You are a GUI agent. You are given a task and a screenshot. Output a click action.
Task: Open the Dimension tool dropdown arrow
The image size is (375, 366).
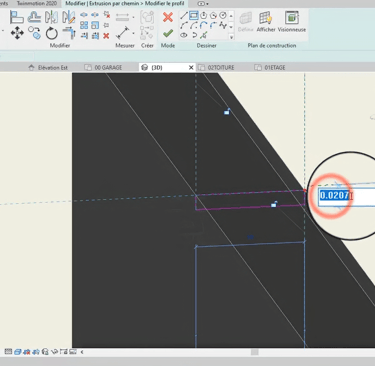point(133,33)
